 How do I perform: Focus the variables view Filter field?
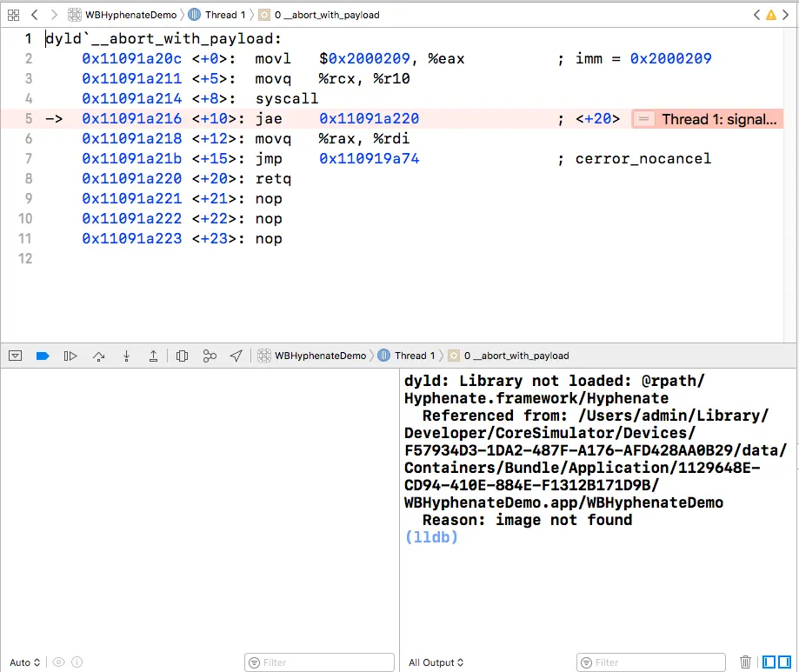pos(319,662)
